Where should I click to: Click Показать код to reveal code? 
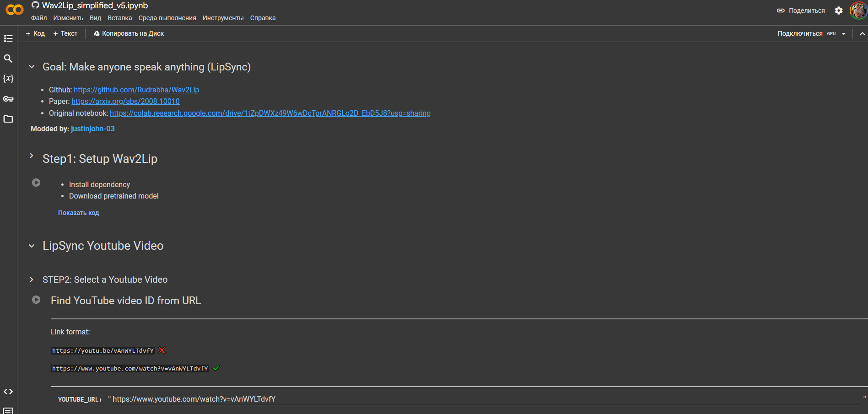point(78,213)
